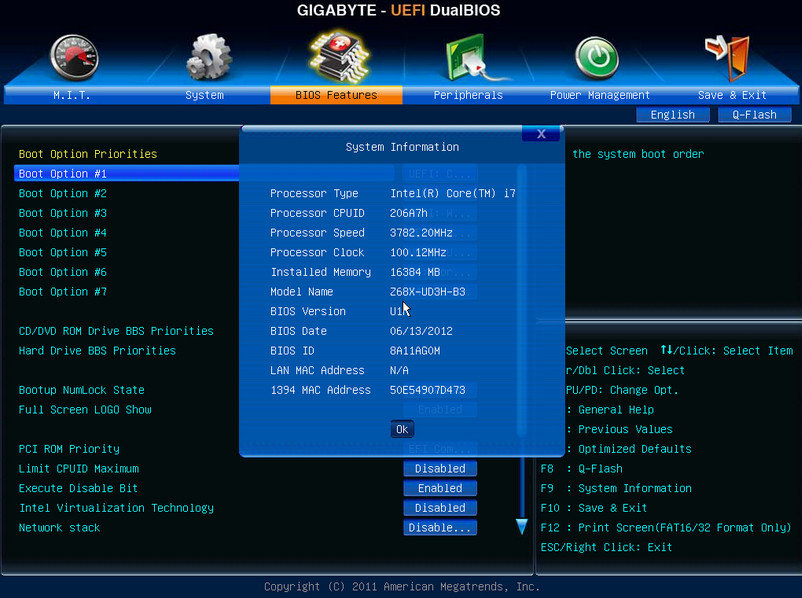
Task: Select PCI ROM Priority setting
Action: point(69,449)
